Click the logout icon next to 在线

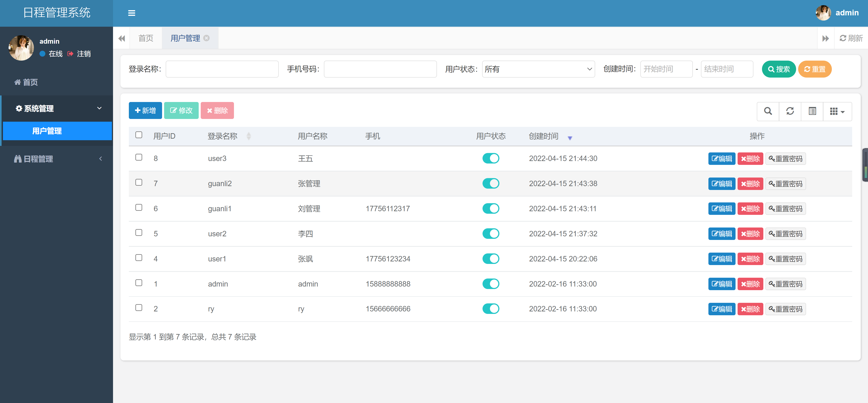[71, 54]
